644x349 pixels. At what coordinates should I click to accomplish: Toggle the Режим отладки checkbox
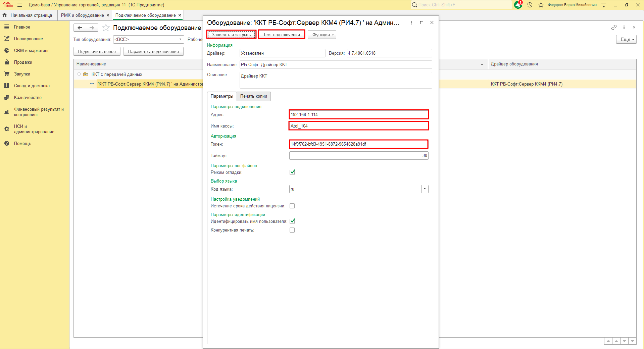[x=292, y=172]
